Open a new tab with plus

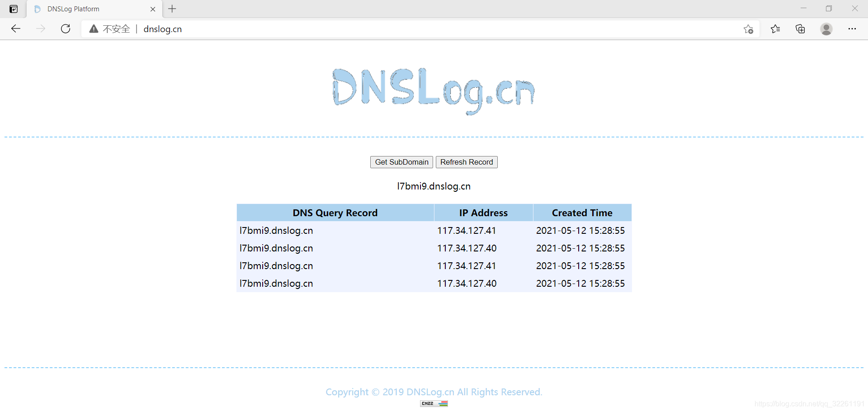coord(172,9)
